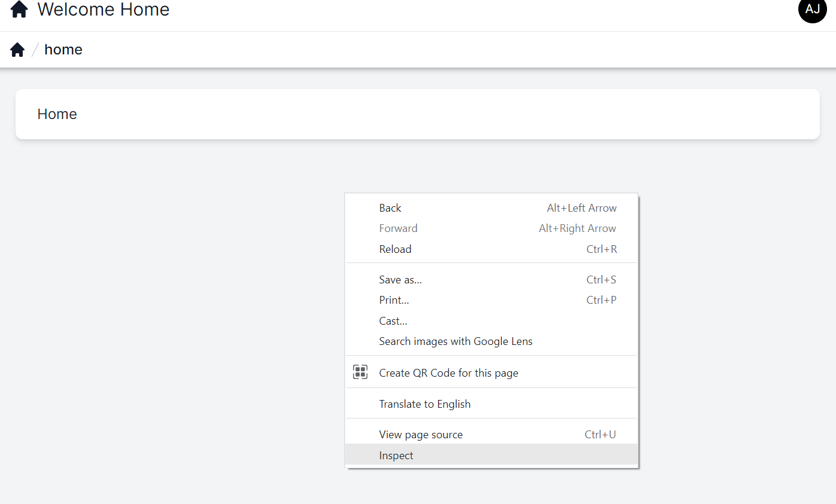
Task: Click the home icon beside Welcome Home title
Action: point(19,10)
